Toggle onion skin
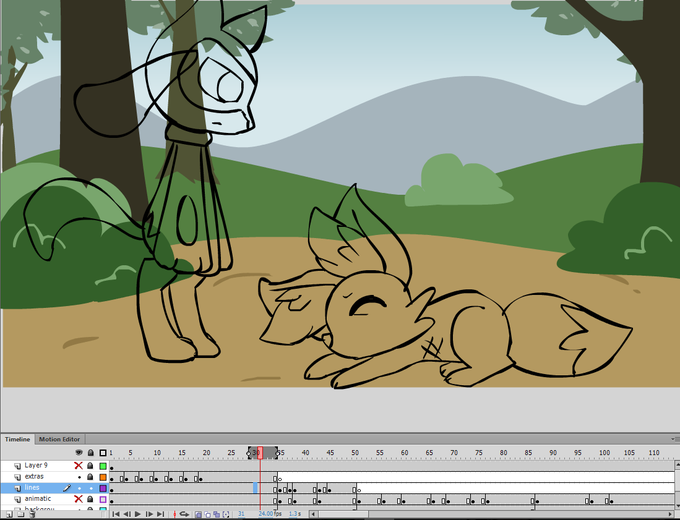 click(198, 514)
